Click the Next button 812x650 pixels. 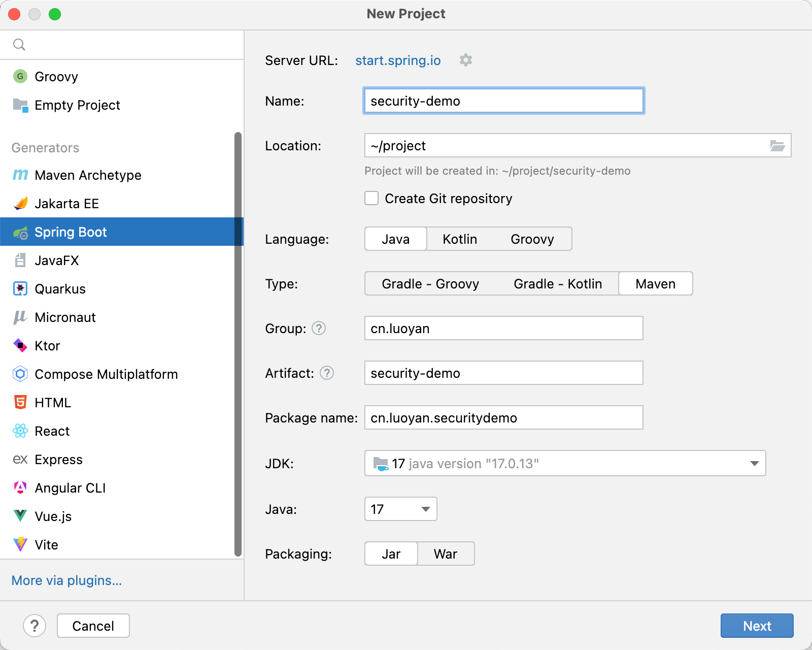[757, 626]
